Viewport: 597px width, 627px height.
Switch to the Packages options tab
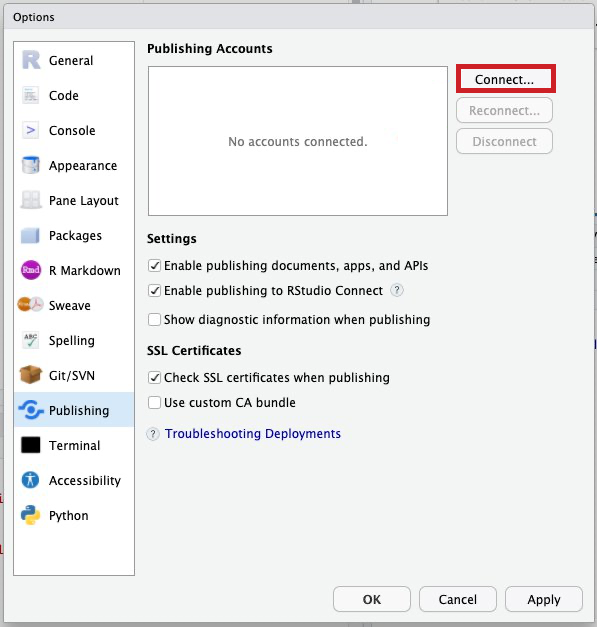[x=74, y=235]
